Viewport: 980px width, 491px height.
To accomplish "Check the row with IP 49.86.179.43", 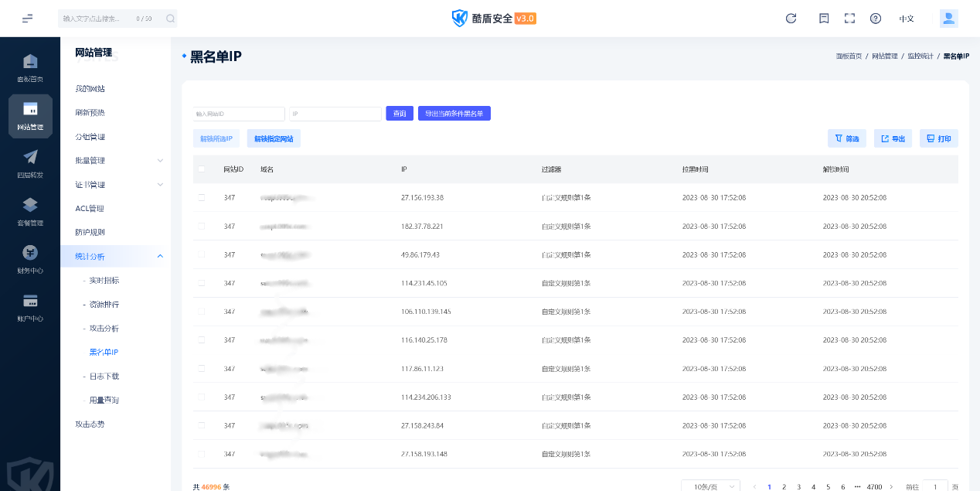I will 202,254.
